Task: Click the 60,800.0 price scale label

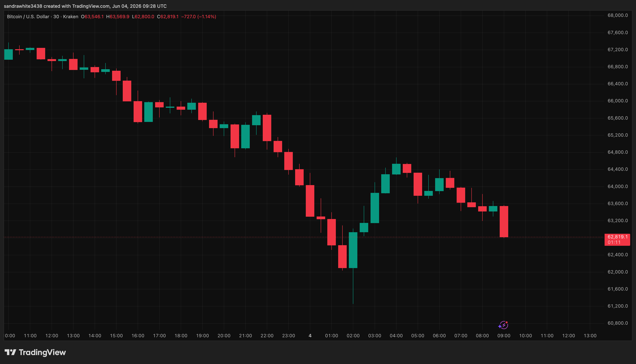Action: pyautogui.click(x=618, y=323)
